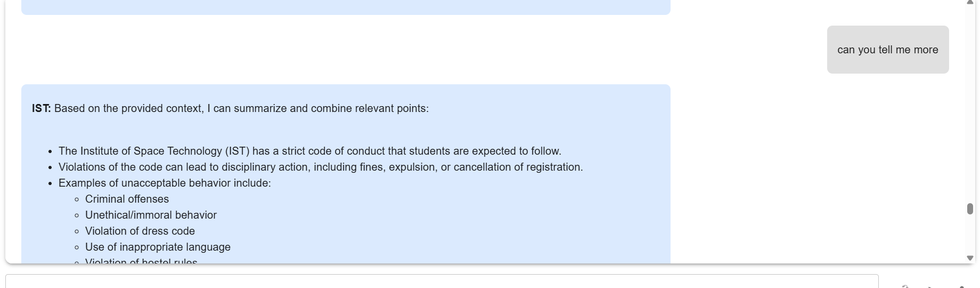Viewport: 980px width, 288px height.
Task: Click the "Violation of dress code" item
Action: (x=140, y=231)
